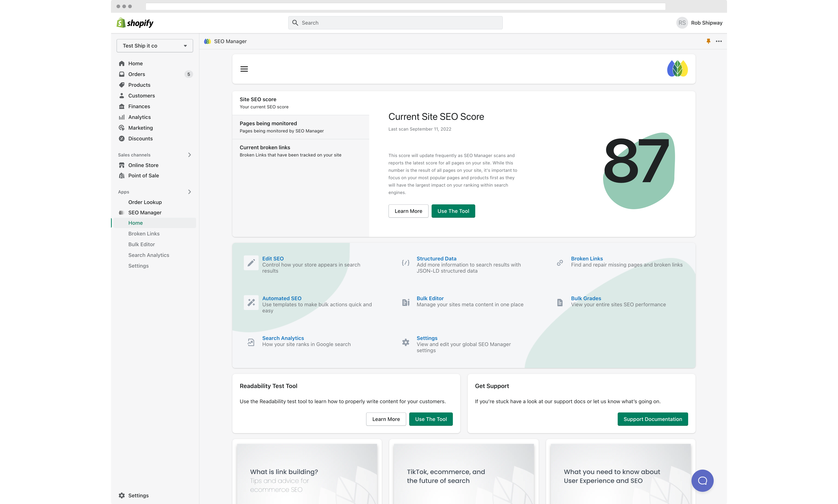Click the Use The Tool button for SEO score

pyautogui.click(x=453, y=211)
